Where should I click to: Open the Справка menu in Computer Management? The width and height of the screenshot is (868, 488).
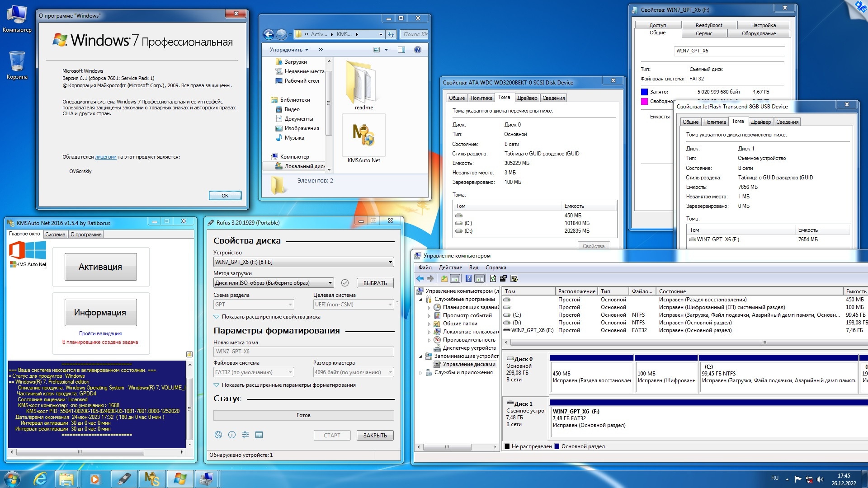coord(495,267)
